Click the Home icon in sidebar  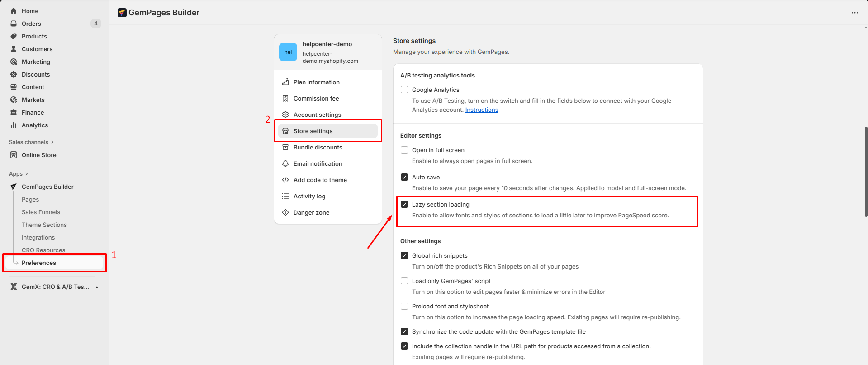(14, 11)
